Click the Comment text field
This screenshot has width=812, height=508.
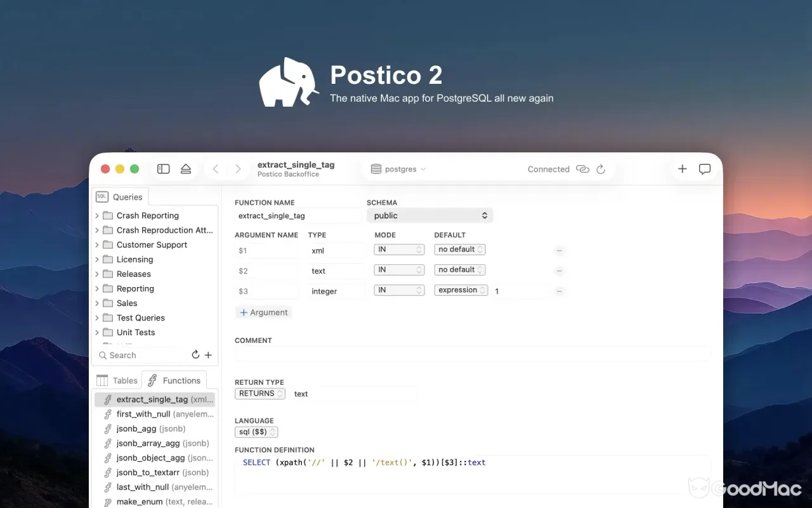click(x=473, y=354)
